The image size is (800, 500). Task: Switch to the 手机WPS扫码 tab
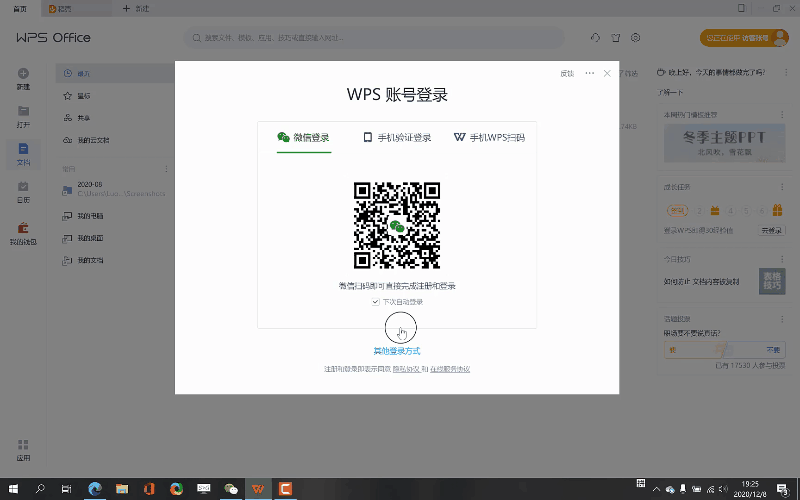489,137
